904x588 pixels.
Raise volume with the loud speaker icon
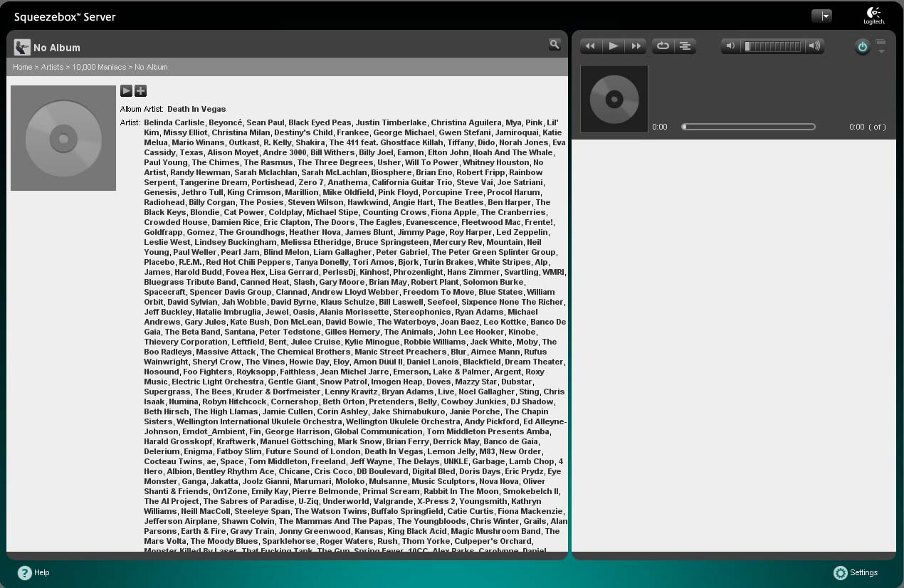[x=815, y=46]
